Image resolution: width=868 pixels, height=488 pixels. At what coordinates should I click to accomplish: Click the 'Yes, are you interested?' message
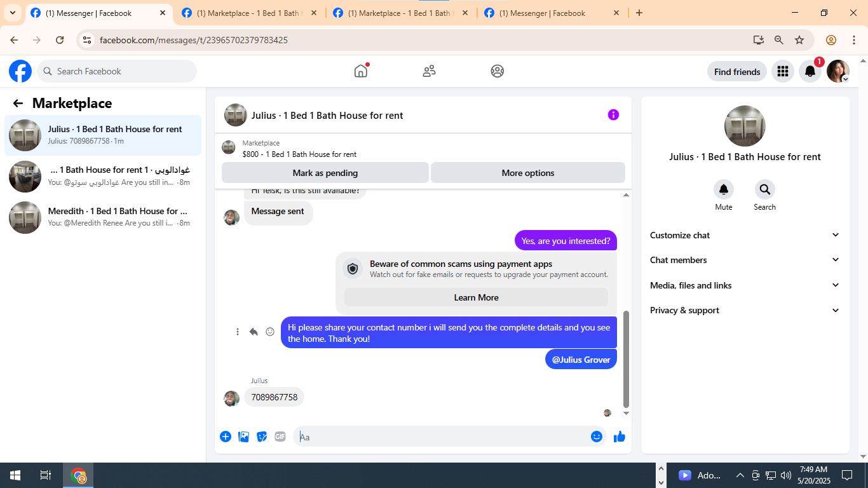(x=566, y=241)
